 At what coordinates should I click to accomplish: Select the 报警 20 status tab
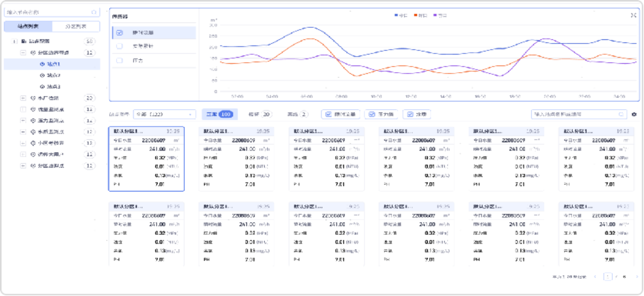pos(260,115)
